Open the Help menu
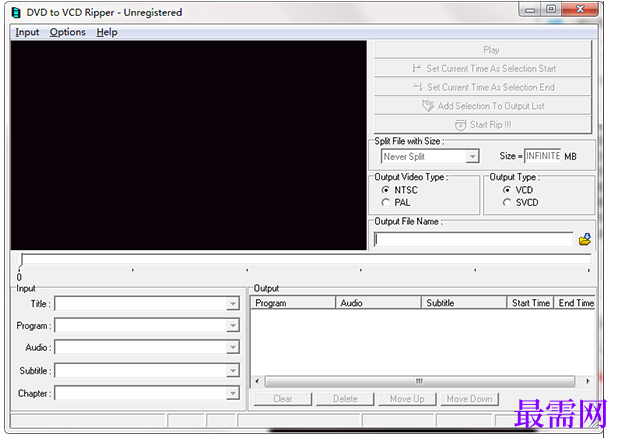Image resolution: width=626 pixels, height=445 pixels. tap(107, 32)
